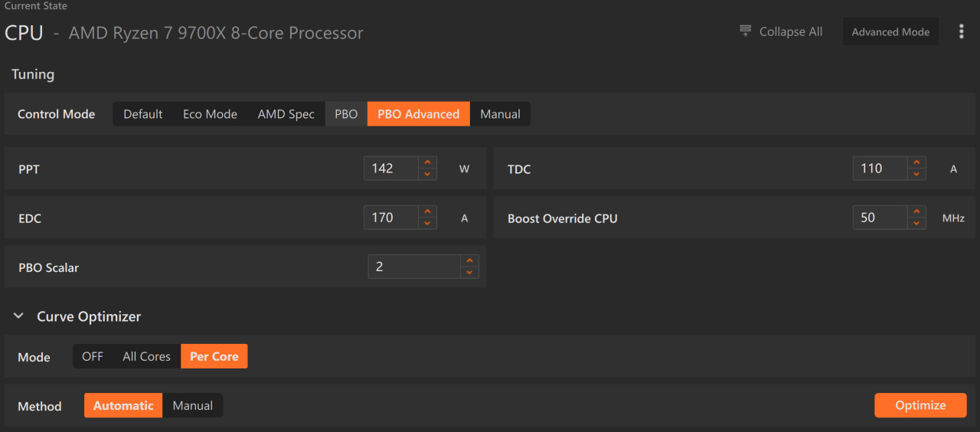980x432 pixels.
Task: Switch control mode to Manual
Action: click(x=500, y=114)
